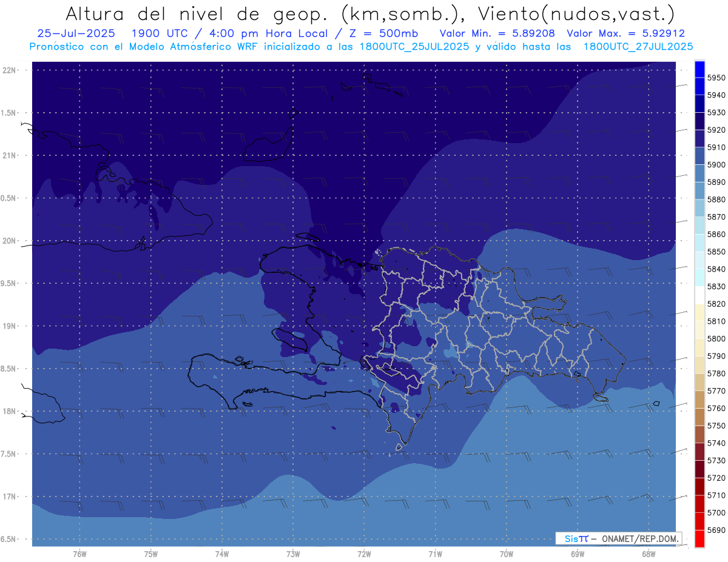Click the "20N" latitude axis label
Screen dimensions: 728x562
click(9, 241)
